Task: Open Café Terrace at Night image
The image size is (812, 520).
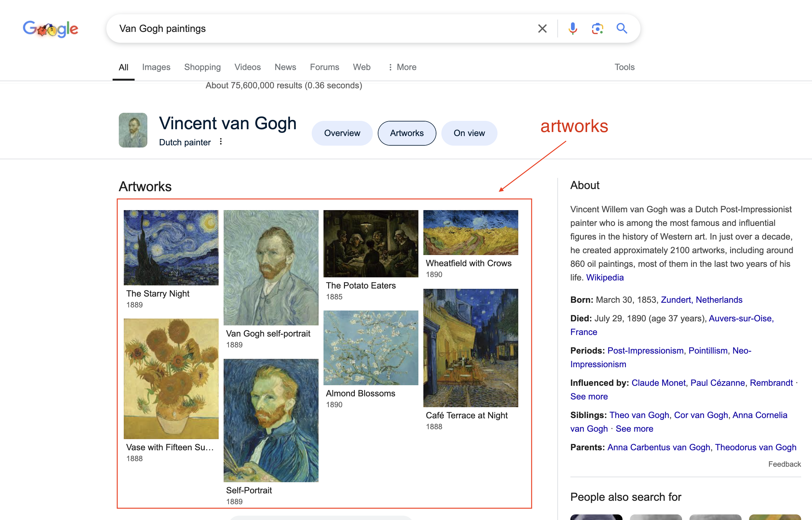Action: (x=471, y=348)
